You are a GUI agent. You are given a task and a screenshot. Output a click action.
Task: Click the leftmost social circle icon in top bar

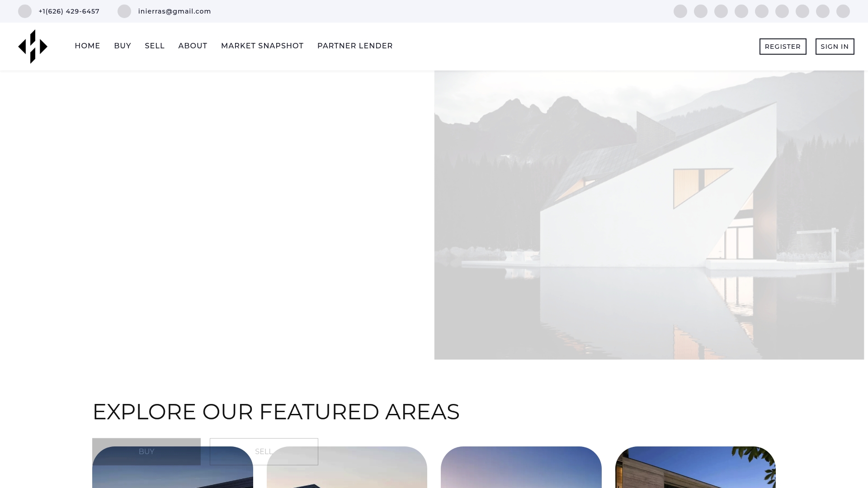point(680,11)
